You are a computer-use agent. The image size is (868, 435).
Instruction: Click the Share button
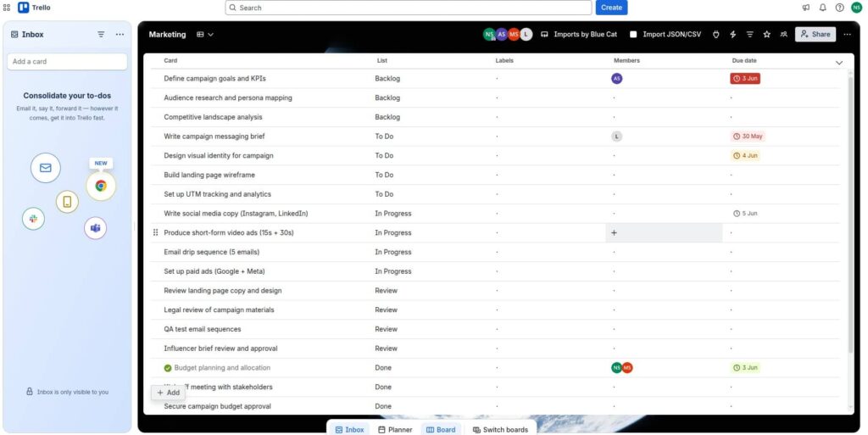click(x=815, y=34)
